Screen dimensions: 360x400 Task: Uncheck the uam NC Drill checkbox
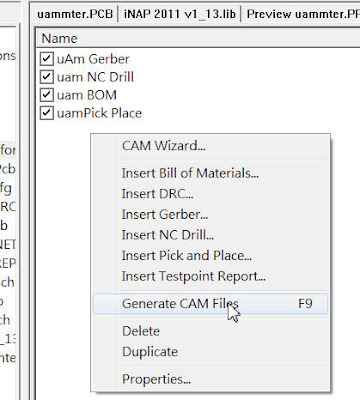pyautogui.click(x=46, y=77)
